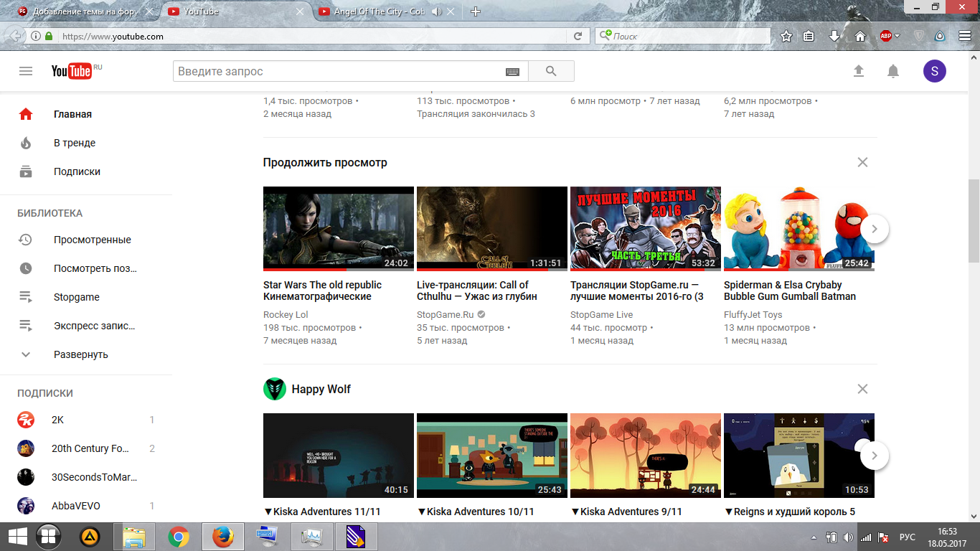Open the on-screen keyboard icon in search
Screen dimensions: 980x551
click(512, 72)
